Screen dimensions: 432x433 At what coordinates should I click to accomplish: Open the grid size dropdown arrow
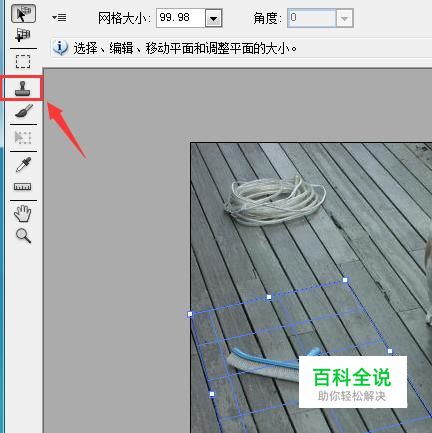coord(213,18)
